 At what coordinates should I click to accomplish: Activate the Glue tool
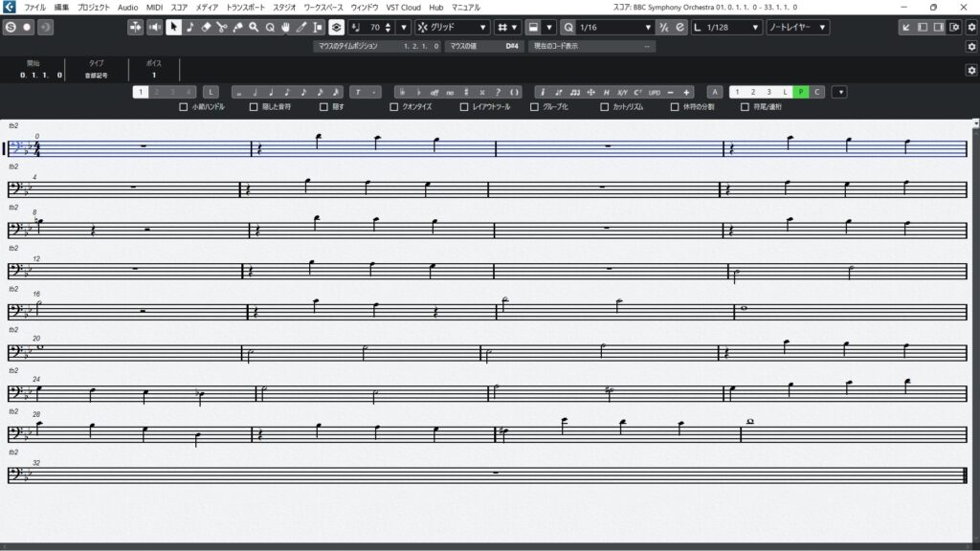coord(237,27)
